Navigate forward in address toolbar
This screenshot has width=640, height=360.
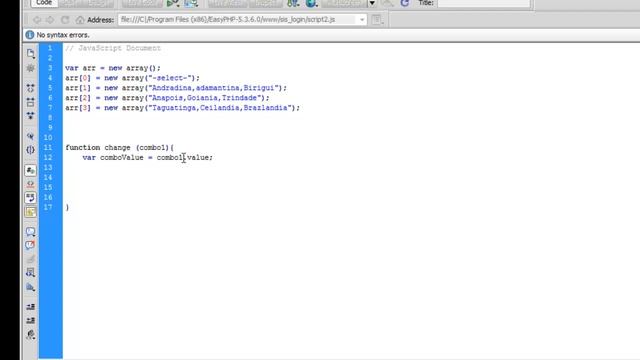[x=50, y=20]
